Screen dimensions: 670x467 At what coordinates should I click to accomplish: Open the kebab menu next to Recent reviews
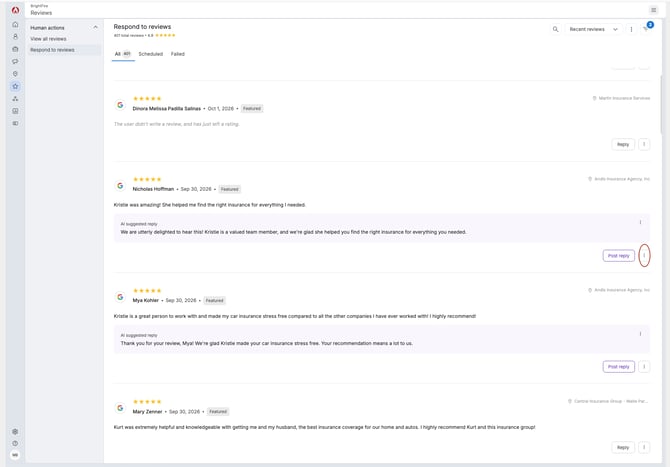[631, 29]
